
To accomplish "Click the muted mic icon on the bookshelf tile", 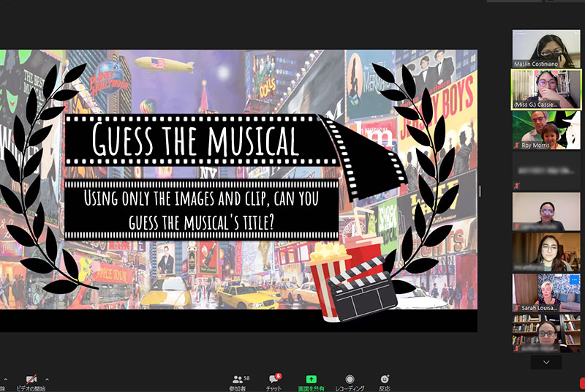I will pos(517,348).
